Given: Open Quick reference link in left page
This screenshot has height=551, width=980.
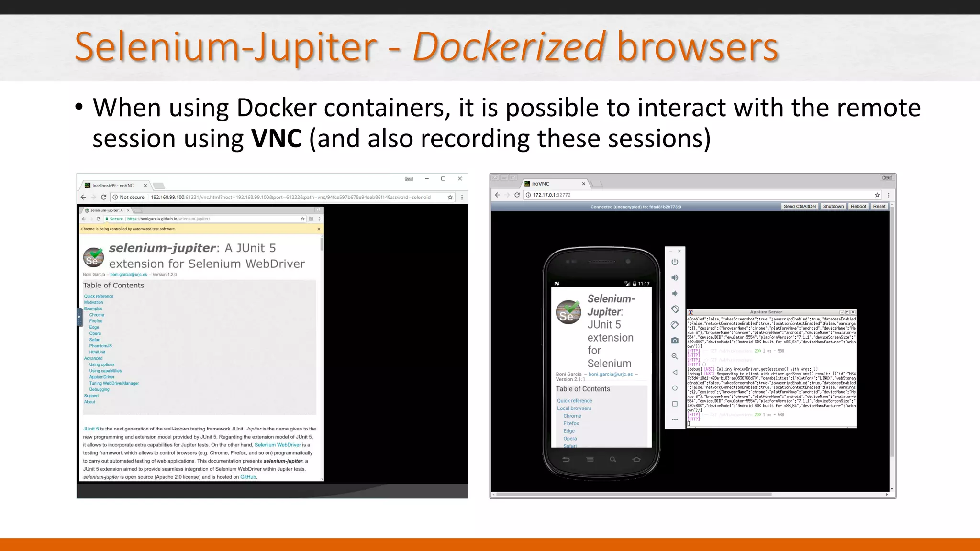Looking at the screenshot, I should coord(99,296).
